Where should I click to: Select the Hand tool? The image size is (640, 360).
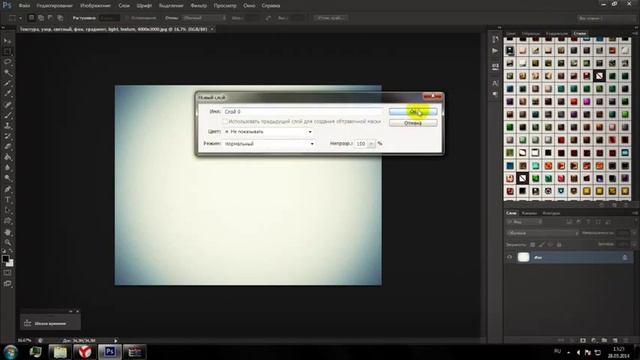click(7, 232)
